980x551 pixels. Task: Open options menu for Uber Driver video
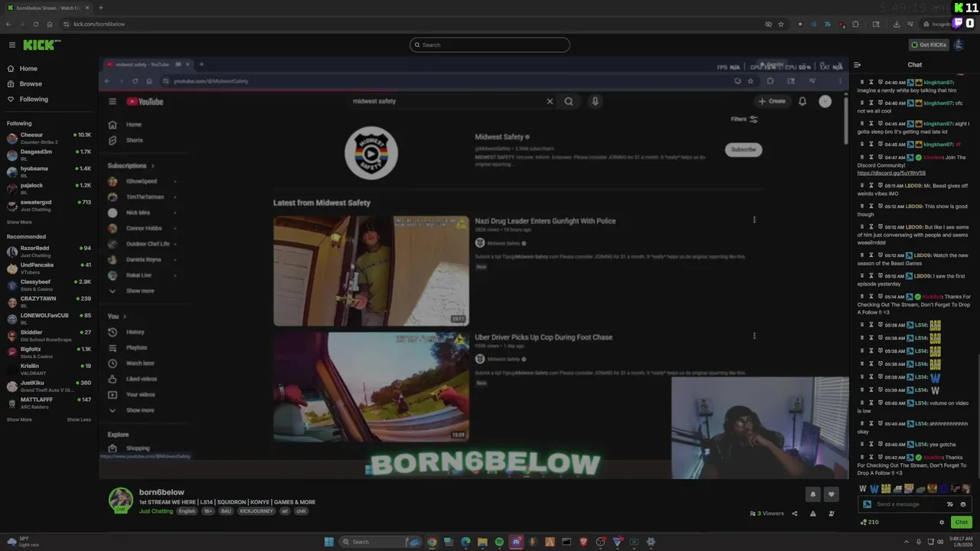[x=754, y=336]
